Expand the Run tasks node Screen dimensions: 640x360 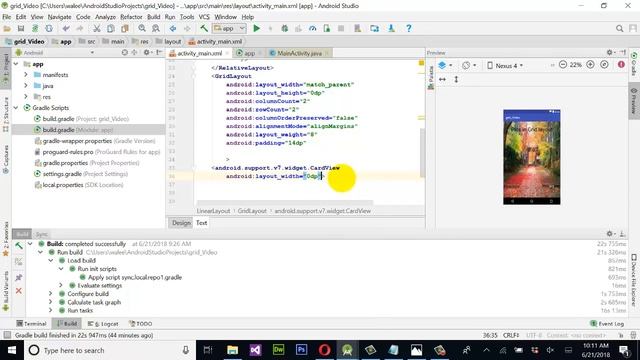(51, 310)
